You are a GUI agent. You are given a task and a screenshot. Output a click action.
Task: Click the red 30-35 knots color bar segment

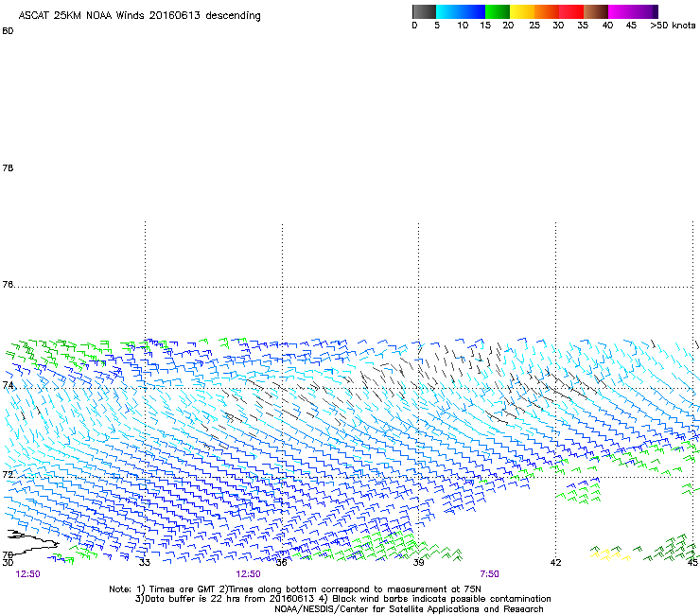[x=571, y=11]
